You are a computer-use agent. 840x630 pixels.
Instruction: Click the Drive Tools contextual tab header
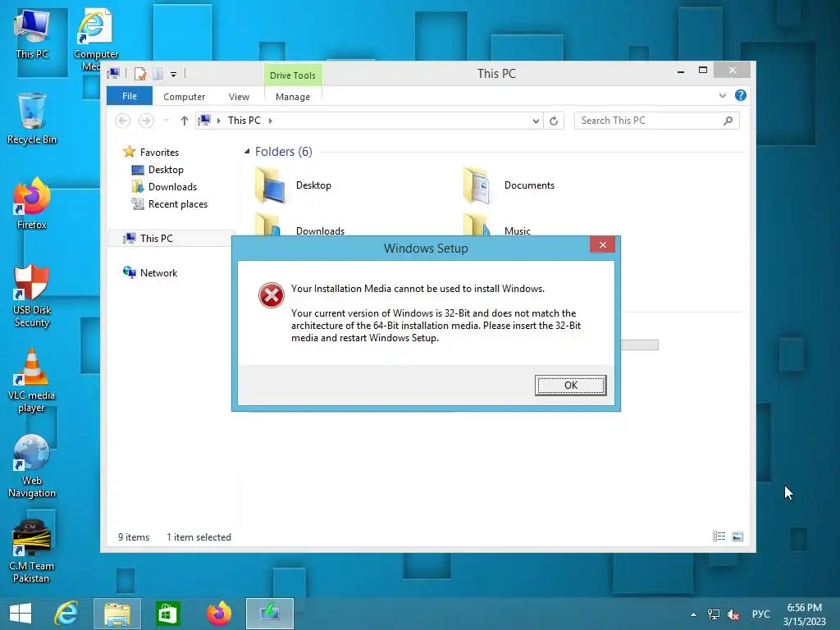point(293,75)
